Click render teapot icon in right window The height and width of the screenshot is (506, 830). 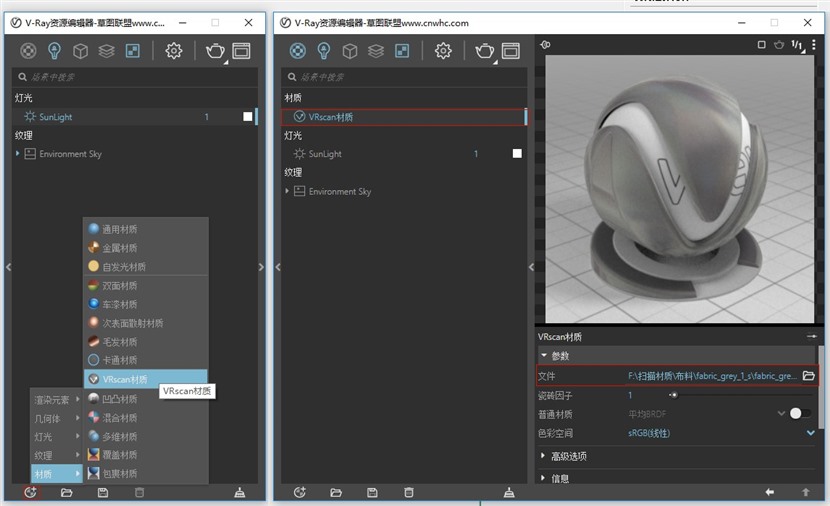[x=484, y=51]
